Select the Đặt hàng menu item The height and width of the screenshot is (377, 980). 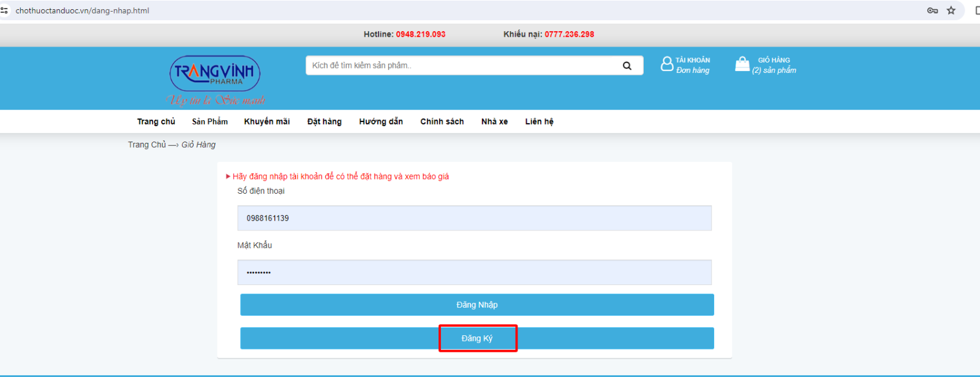(x=324, y=121)
